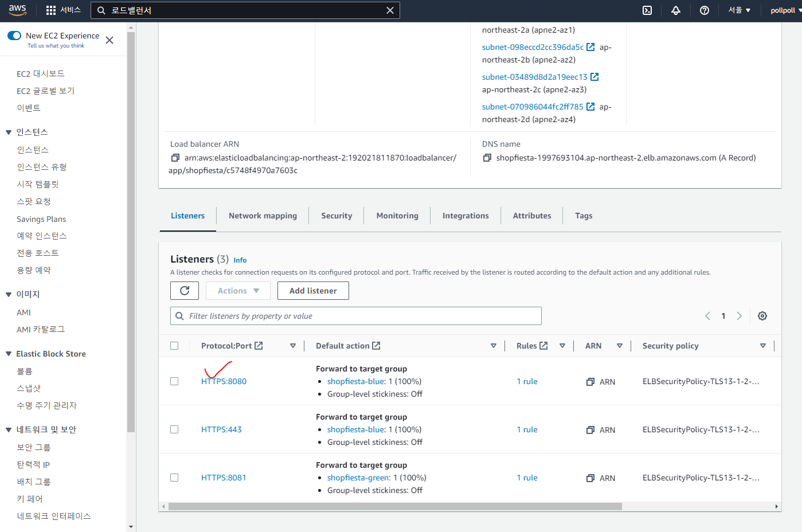The height and width of the screenshot is (532, 802).
Task: Toggle the New EC2 Experience switch
Action: [14, 36]
